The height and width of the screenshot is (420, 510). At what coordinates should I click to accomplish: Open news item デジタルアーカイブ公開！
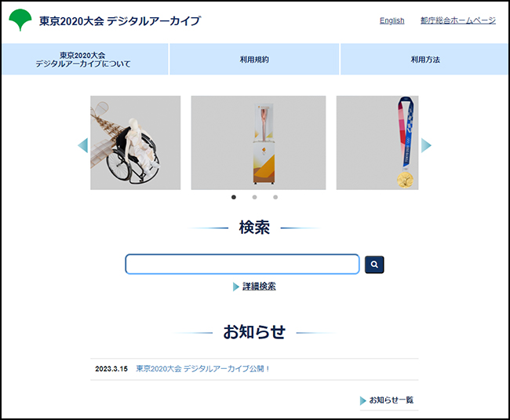[x=202, y=369]
